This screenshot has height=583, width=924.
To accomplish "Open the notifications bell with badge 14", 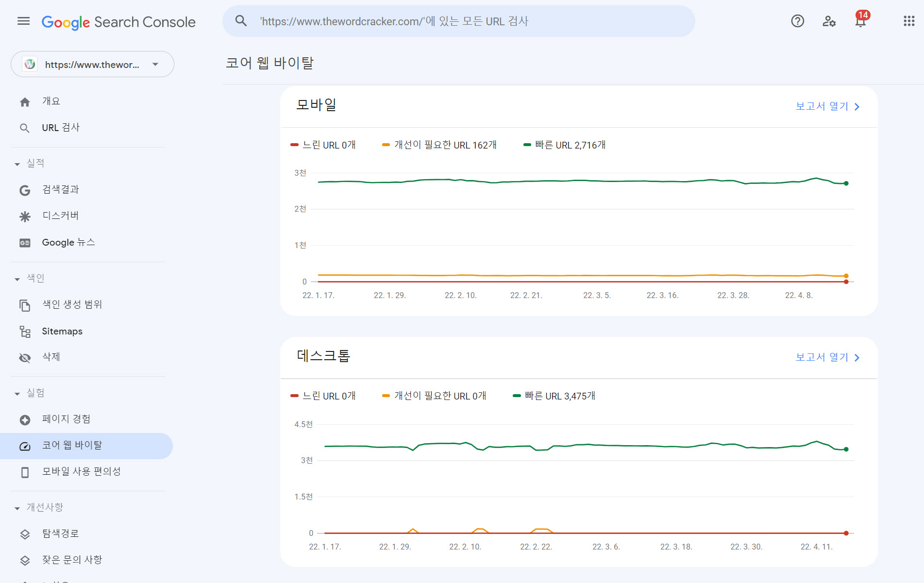I will click(859, 22).
